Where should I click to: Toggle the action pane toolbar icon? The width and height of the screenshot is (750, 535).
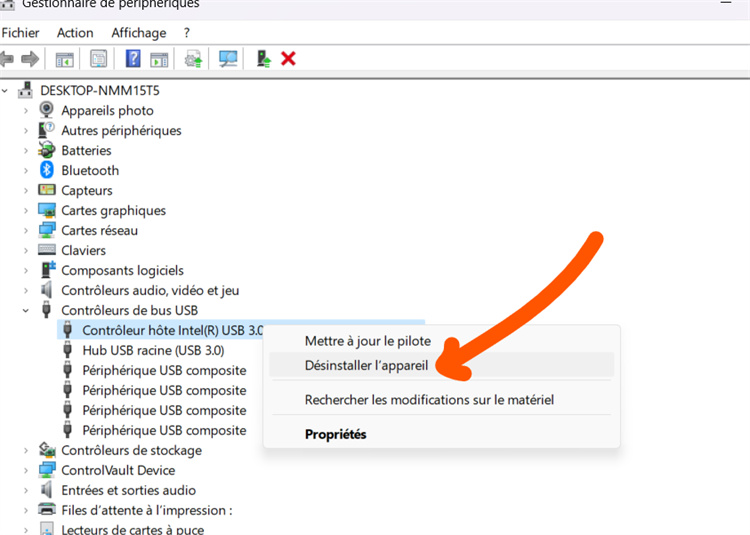tap(159, 59)
